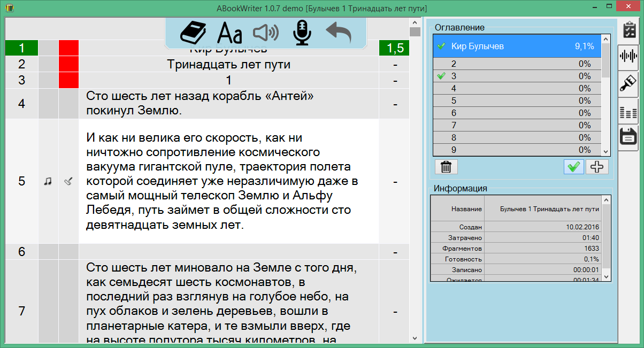This screenshot has height=348, width=644.
Task: Open font settings with the Aa icon
Action: (229, 33)
